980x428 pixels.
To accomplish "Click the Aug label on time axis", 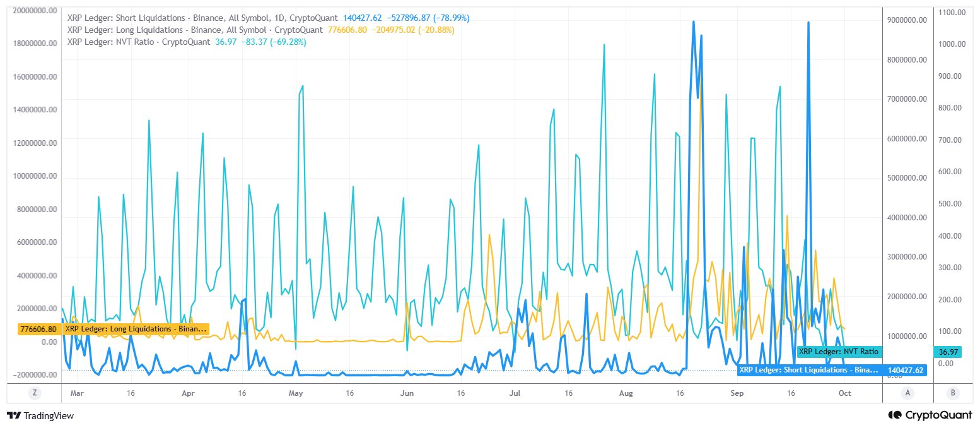I will pos(626,393).
